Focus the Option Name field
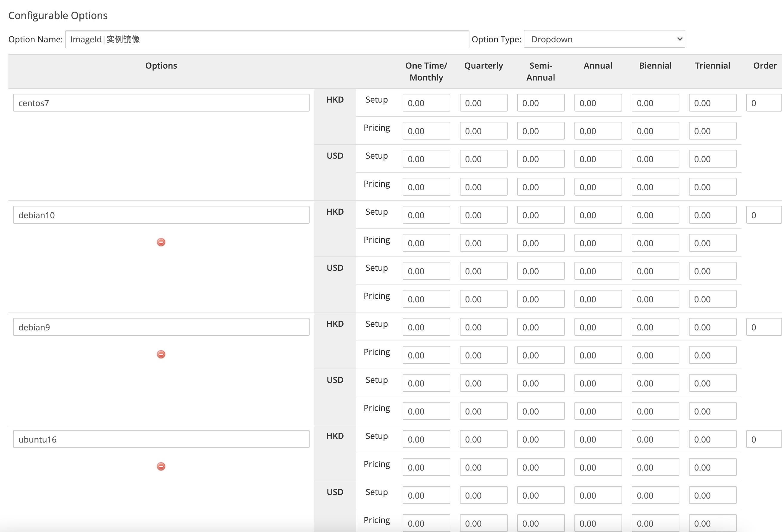This screenshot has width=782, height=532. tap(267, 39)
